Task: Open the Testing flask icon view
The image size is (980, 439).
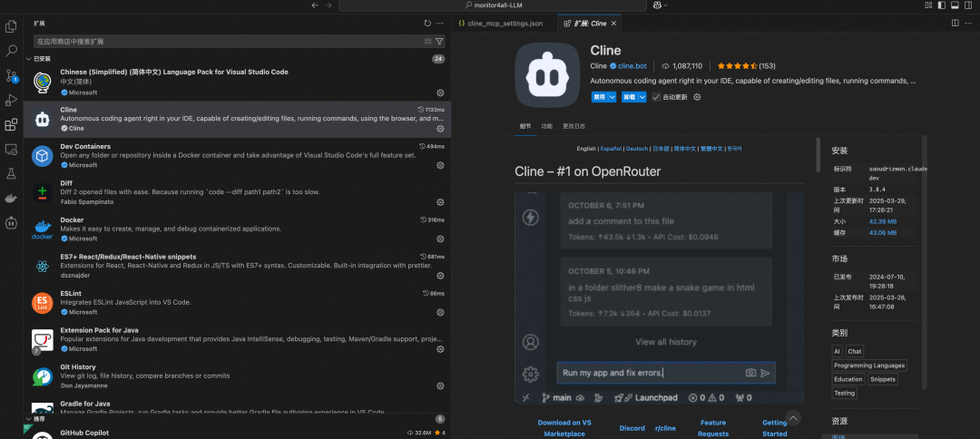Action: click(x=12, y=173)
